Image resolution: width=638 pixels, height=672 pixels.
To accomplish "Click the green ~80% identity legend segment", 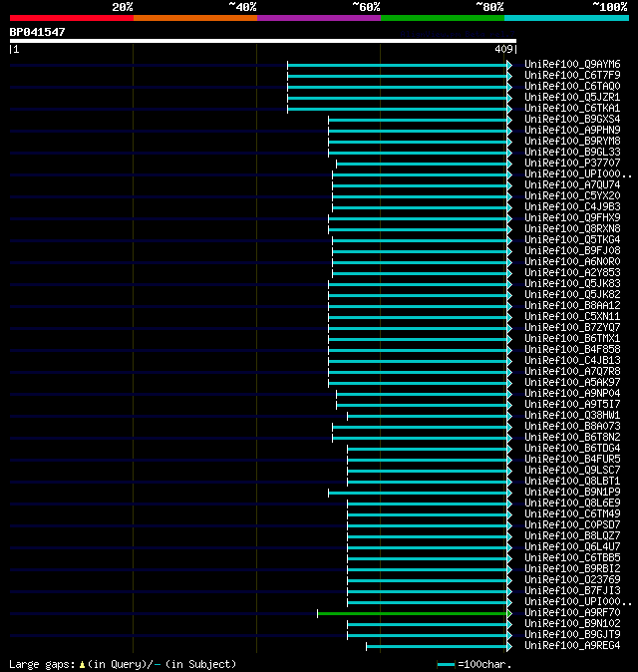I will [443, 18].
